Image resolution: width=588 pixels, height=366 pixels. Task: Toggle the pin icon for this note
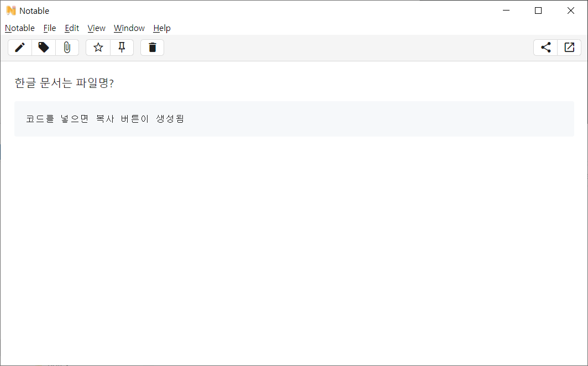(x=122, y=48)
